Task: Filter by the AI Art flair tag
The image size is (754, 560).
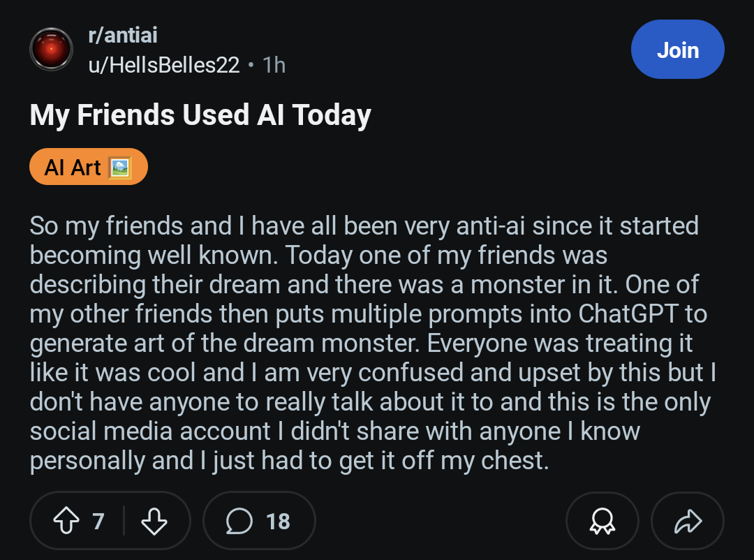Action: 89,167
